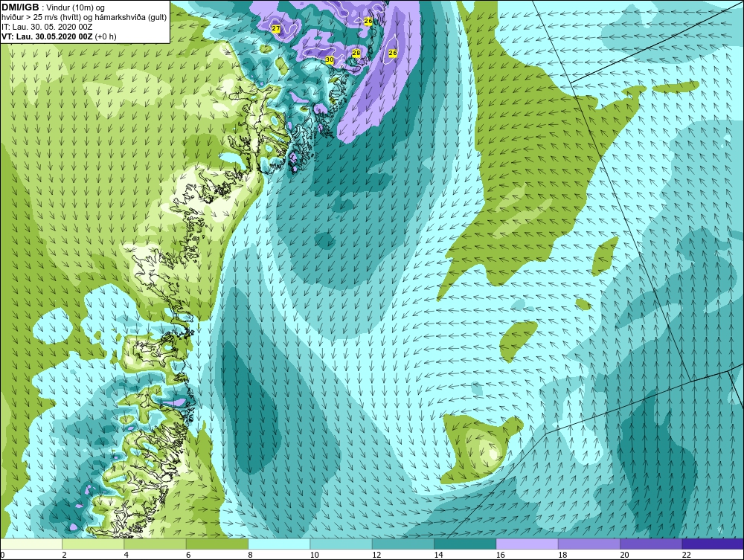Image resolution: width=744 pixels, height=560 pixels.
Task: Click the 14–16 m/s dark teal legend swatch
Action: [x=465, y=544]
